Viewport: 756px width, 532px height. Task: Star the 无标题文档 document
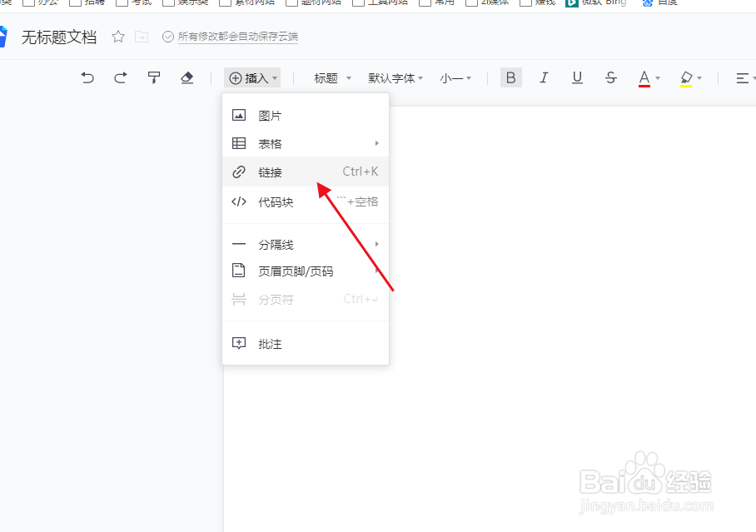118,37
